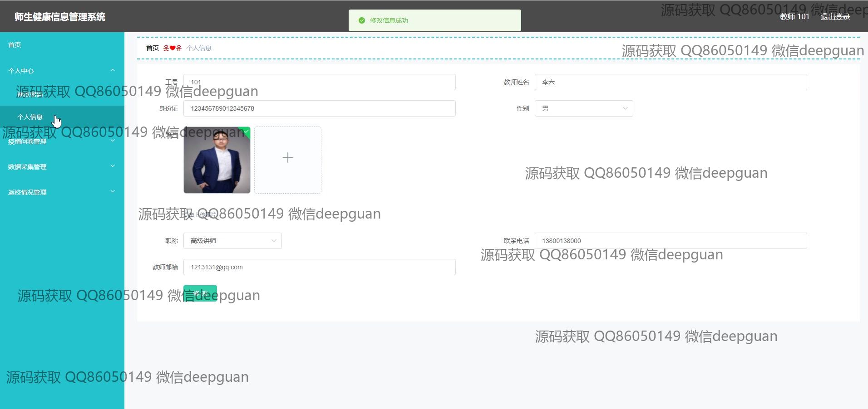Click the 教师邮箱 field with 1213131@qq.com
Viewport: 868px width, 409px height.
[320, 267]
